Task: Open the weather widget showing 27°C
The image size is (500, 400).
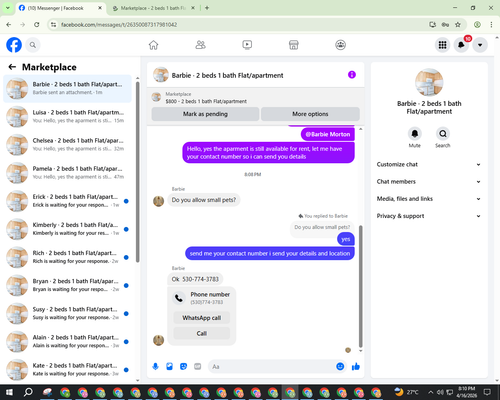Action: point(406,392)
